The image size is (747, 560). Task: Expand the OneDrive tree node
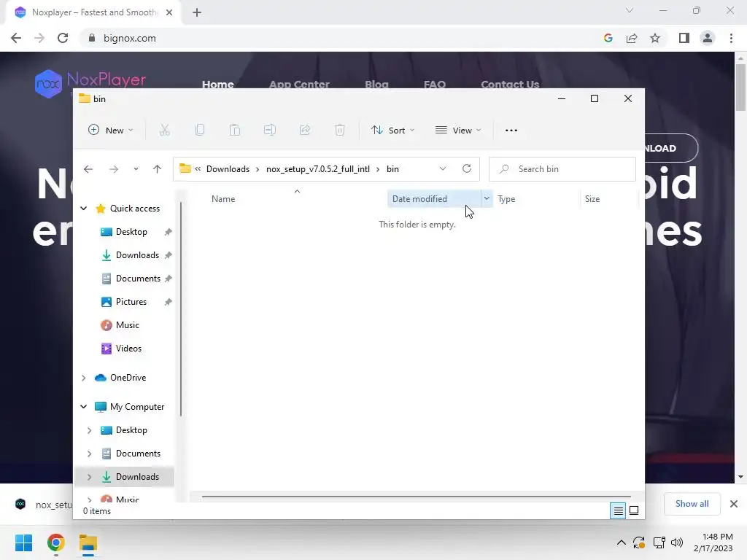click(83, 378)
